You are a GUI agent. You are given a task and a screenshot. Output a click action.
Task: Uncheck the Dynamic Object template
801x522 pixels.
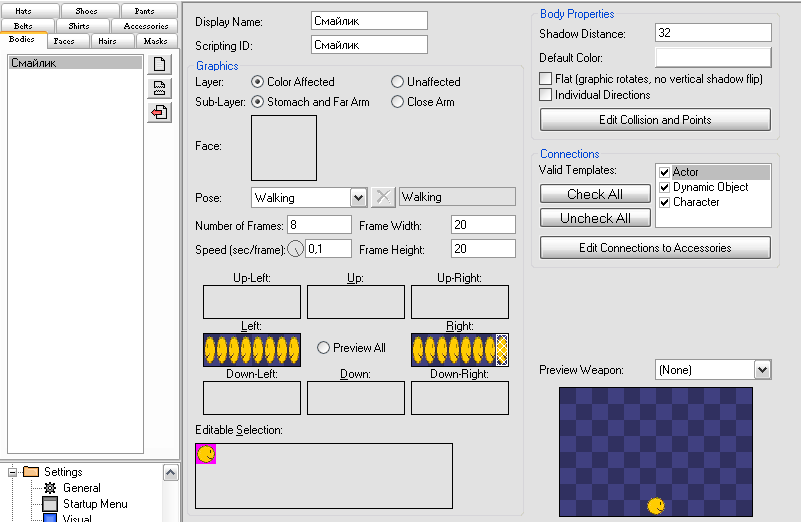[665, 187]
